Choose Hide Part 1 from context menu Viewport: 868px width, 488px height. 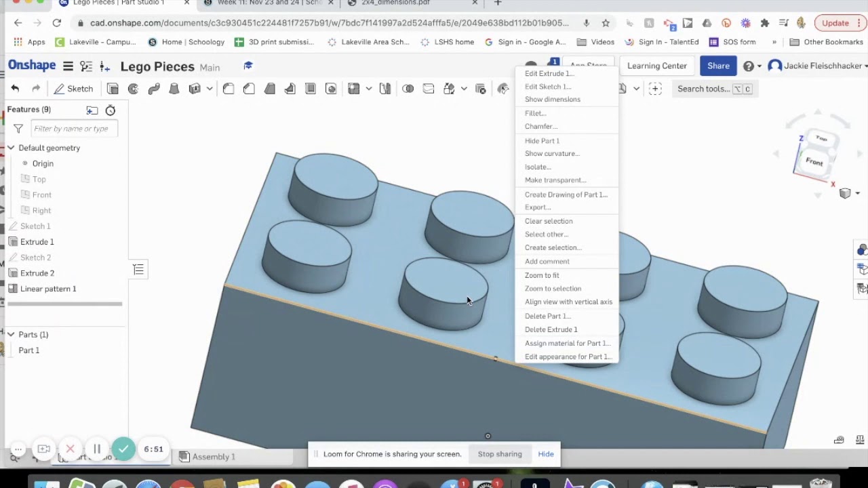tap(542, 141)
